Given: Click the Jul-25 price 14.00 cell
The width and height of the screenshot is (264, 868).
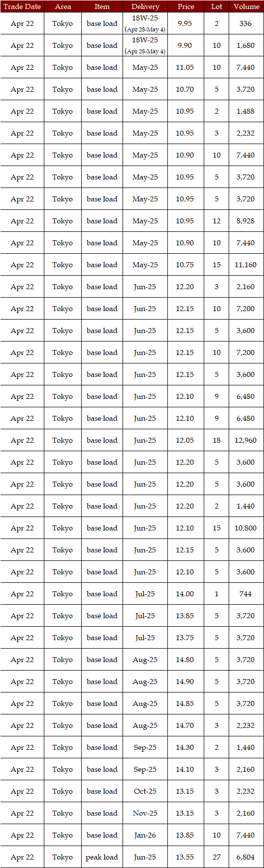Looking at the screenshot, I should tap(186, 594).
